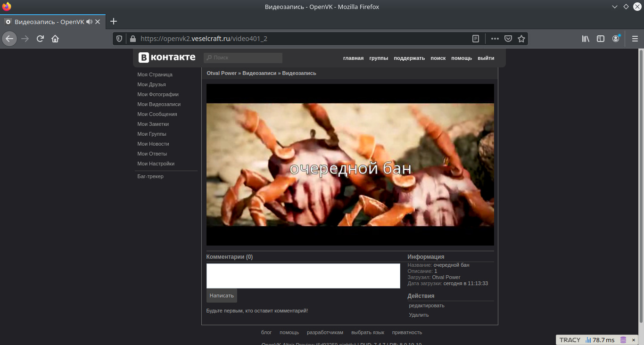Close the Видеозапись - OpenVK tab
Screen dimensions: 644x345
point(98,22)
